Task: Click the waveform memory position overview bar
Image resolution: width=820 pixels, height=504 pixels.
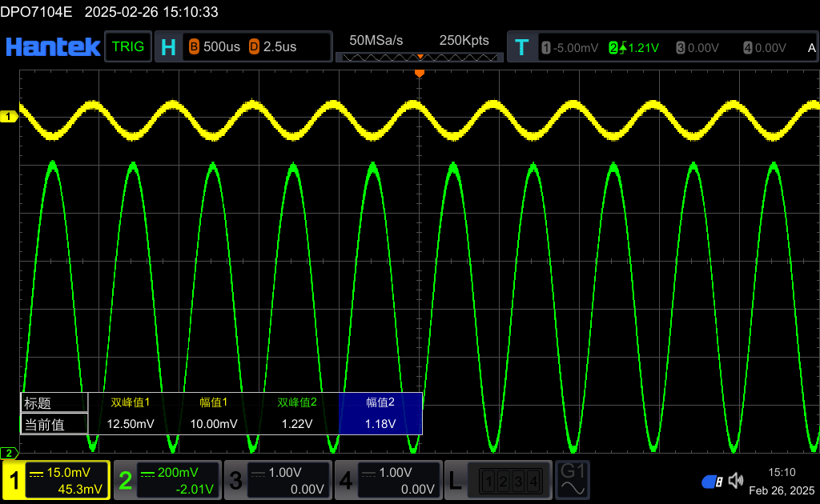Action: (x=420, y=57)
